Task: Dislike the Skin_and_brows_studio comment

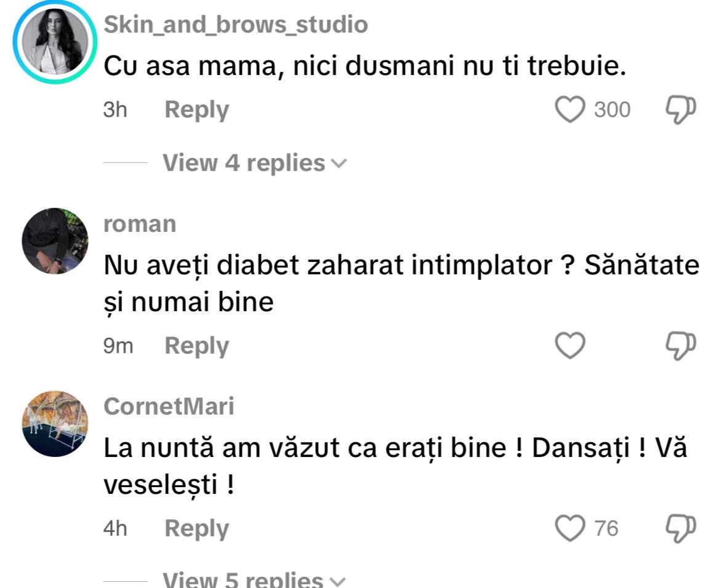Action: pyautogui.click(x=681, y=110)
